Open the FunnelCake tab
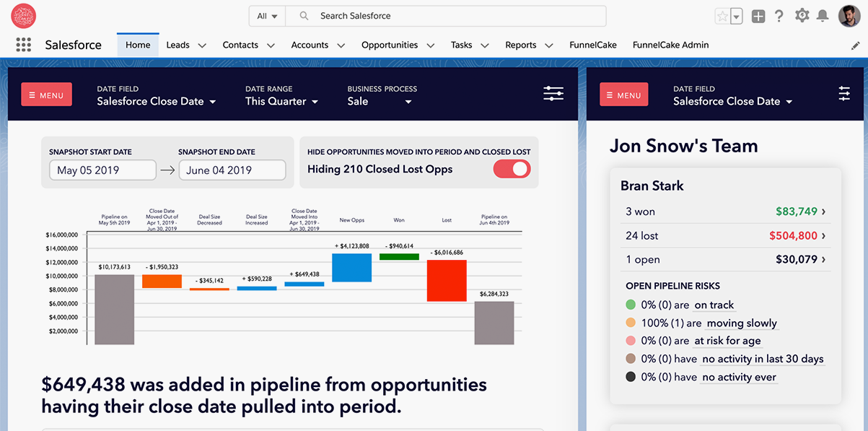868x431 pixels. click(x=593, y=45)
